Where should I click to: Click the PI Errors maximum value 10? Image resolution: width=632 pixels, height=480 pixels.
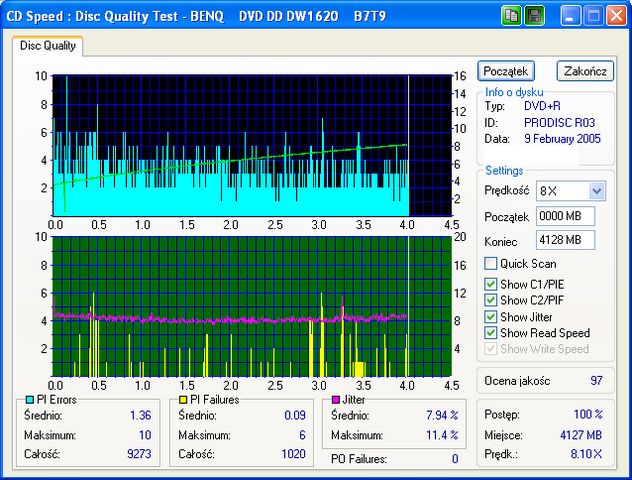tap(145, 435)
